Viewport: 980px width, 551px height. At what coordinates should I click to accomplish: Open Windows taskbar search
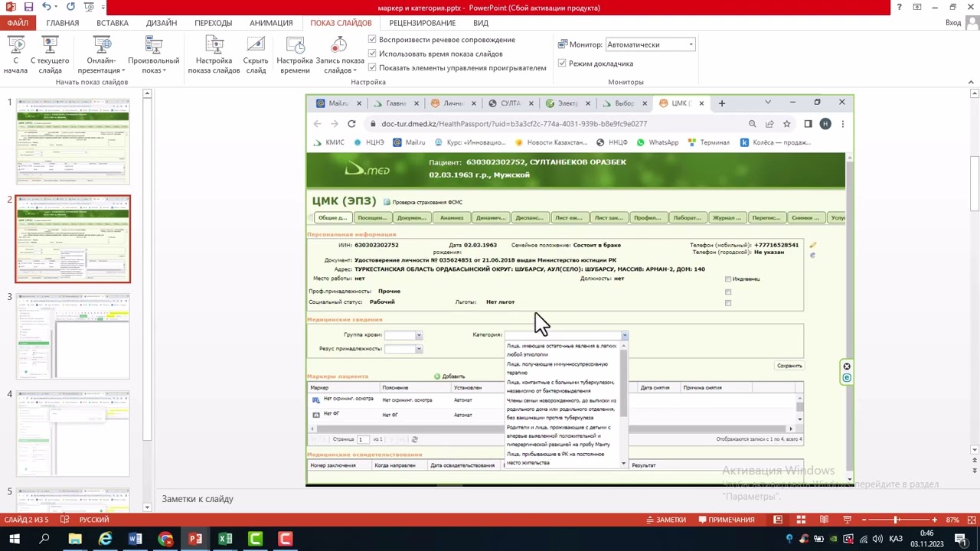pyautogui.click(x=44, y=540)
